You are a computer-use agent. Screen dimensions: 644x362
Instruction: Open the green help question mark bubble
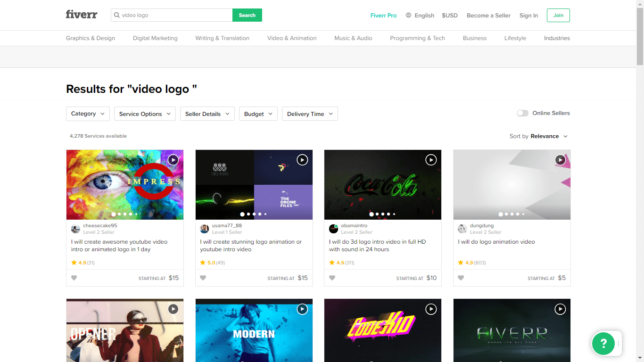(603, 343)
